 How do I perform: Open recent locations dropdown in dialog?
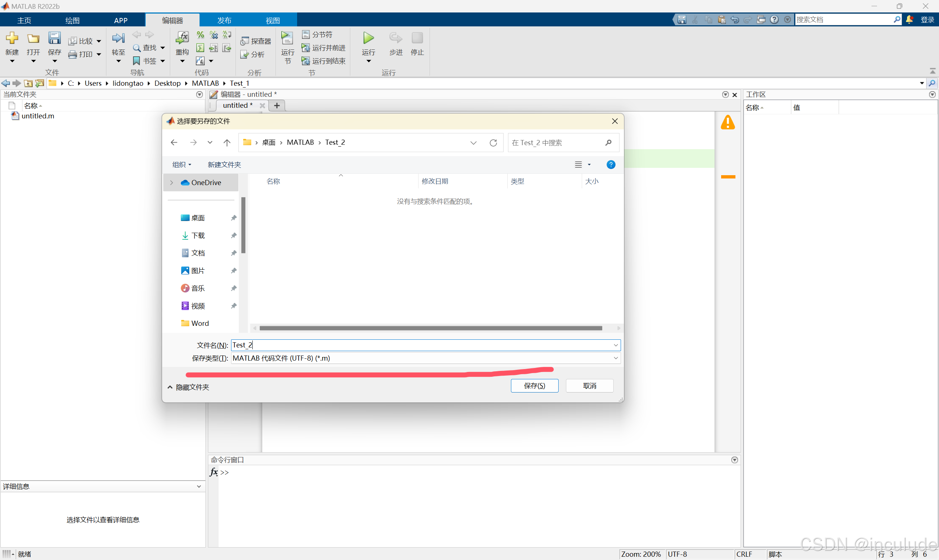click(x=210, y=143)
